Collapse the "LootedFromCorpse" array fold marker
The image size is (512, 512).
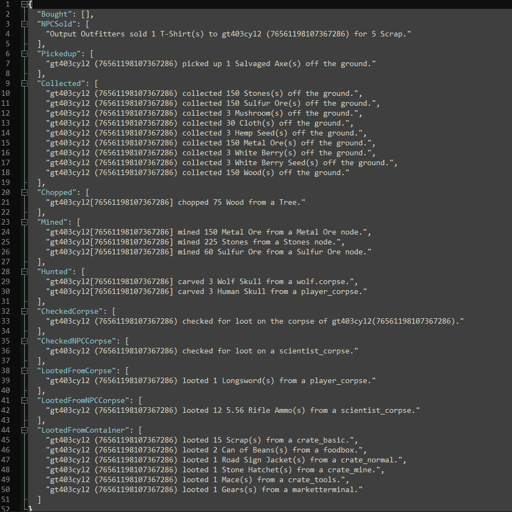24,371
